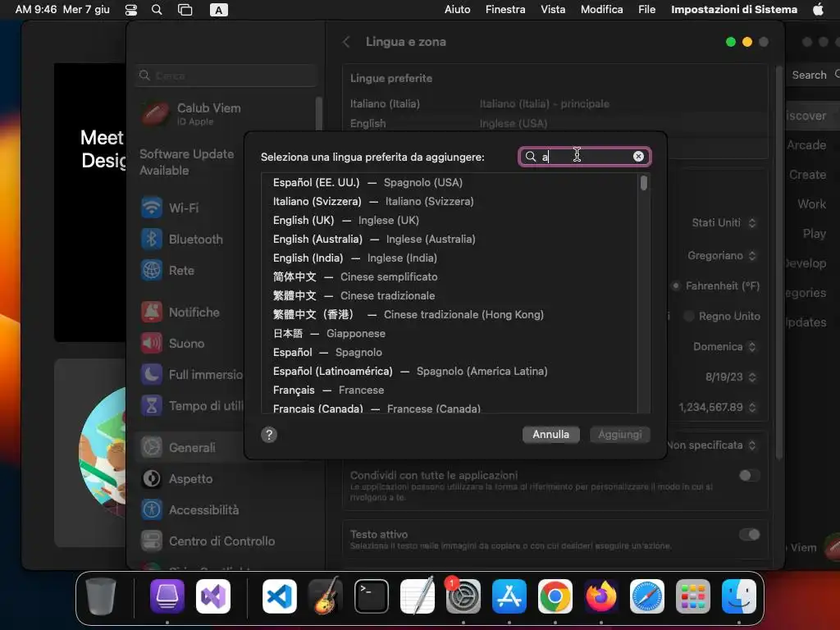Select Regno Unito radio button
The width and height of the screenshot is (840, 630).
click(x=689, y=316)
